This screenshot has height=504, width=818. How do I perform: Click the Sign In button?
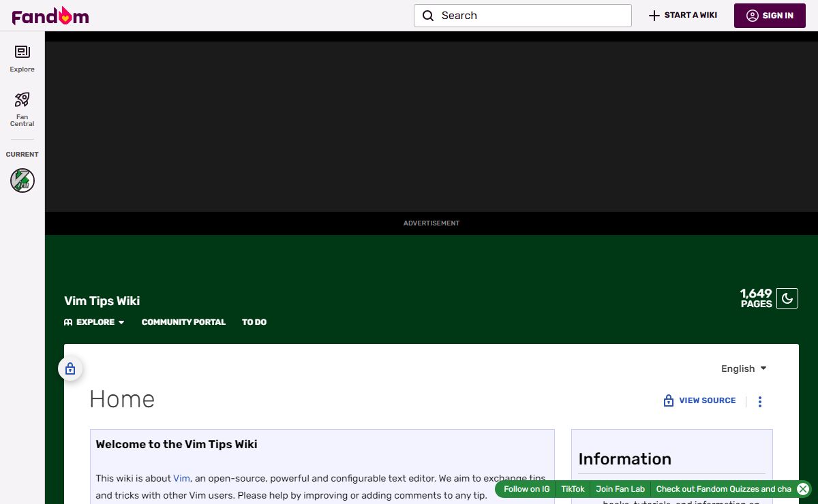[x=770, y=16]
